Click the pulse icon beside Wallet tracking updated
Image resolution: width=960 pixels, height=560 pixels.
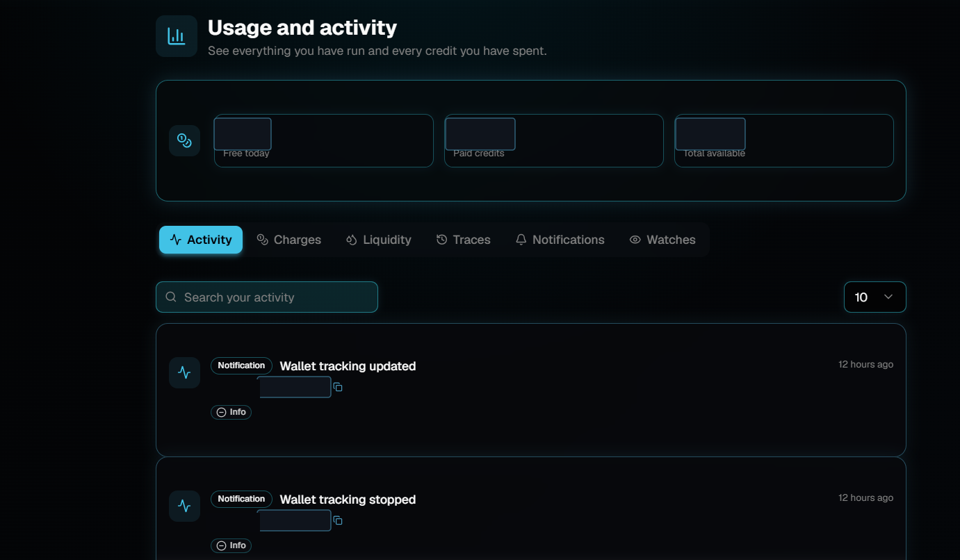(x=184, y=372)
